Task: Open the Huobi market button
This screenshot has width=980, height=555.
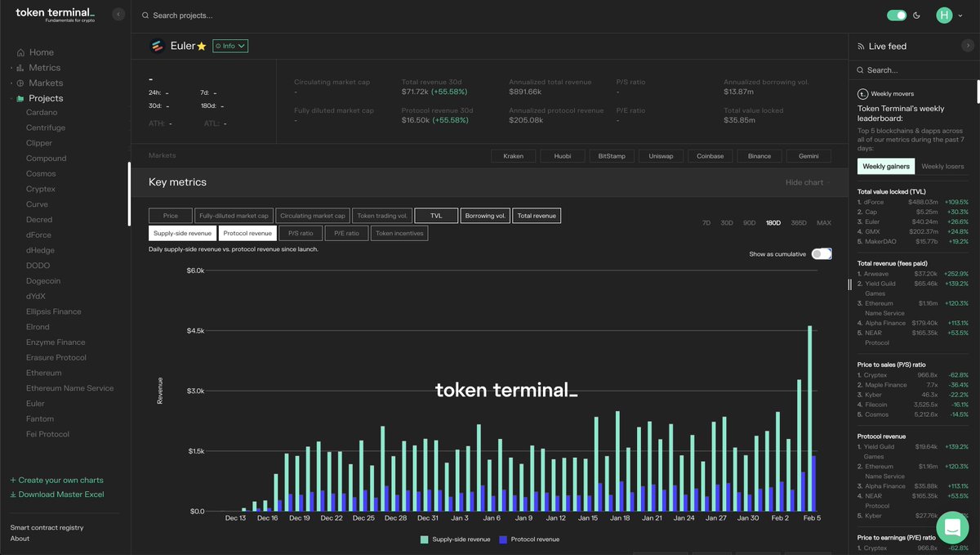Action: pos(563,156)
